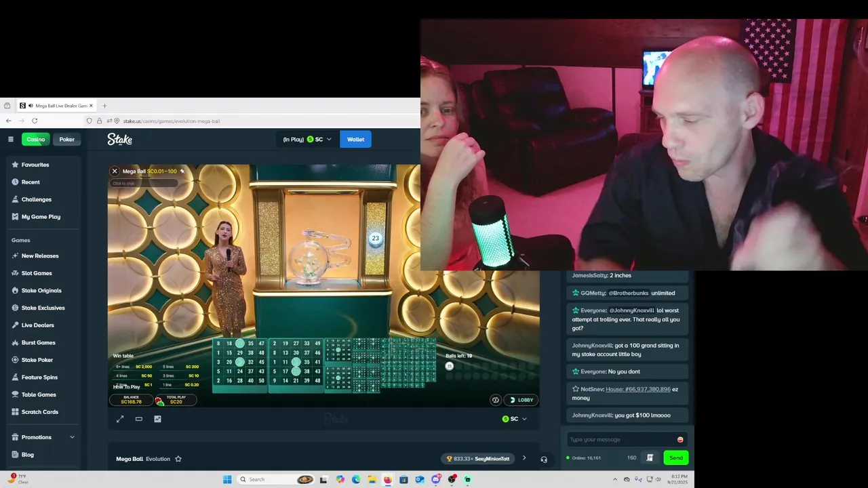Open the Wallet
The width and height of the screenshot is (868, 488).
(x=355, y=140)
